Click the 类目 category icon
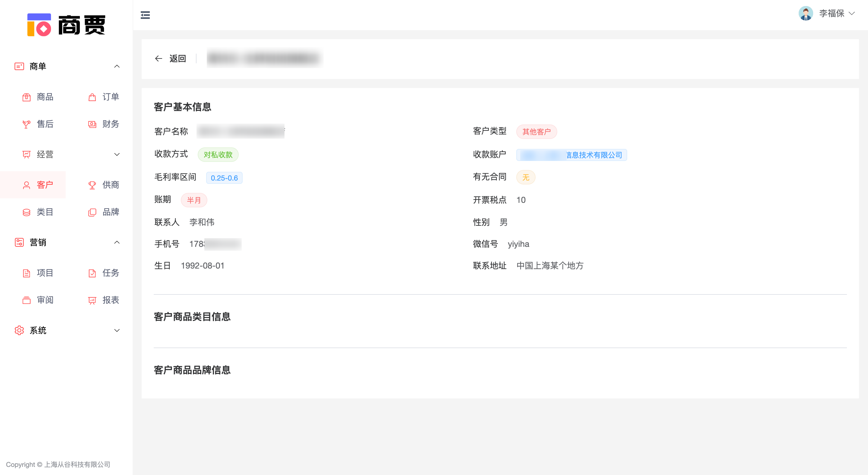868x475 pixels. click(x=26, y=212)
